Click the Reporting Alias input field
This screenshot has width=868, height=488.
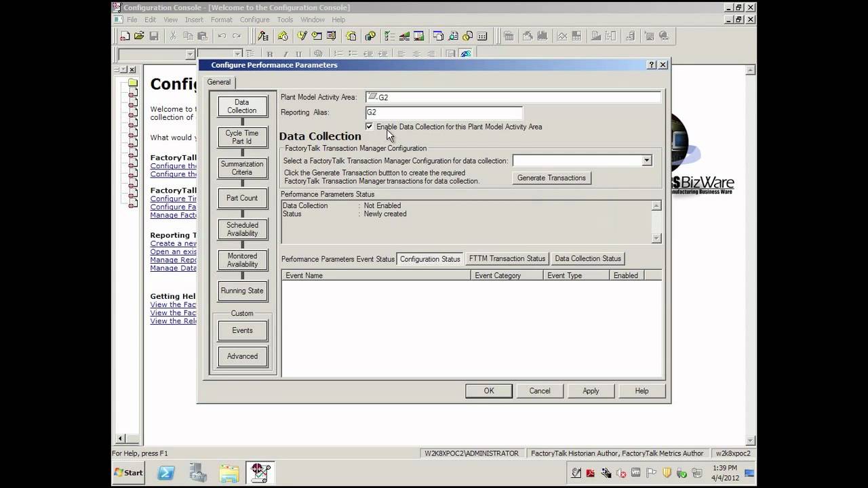[444, 113]
